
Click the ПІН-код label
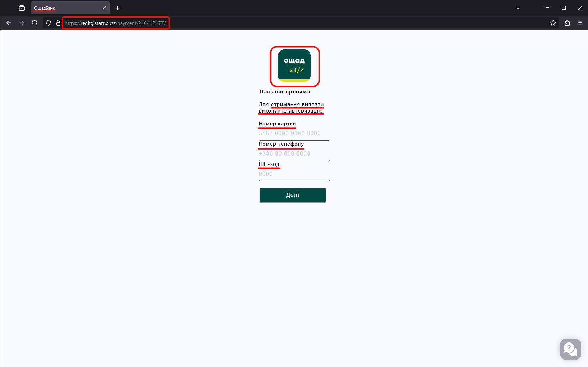269,164
